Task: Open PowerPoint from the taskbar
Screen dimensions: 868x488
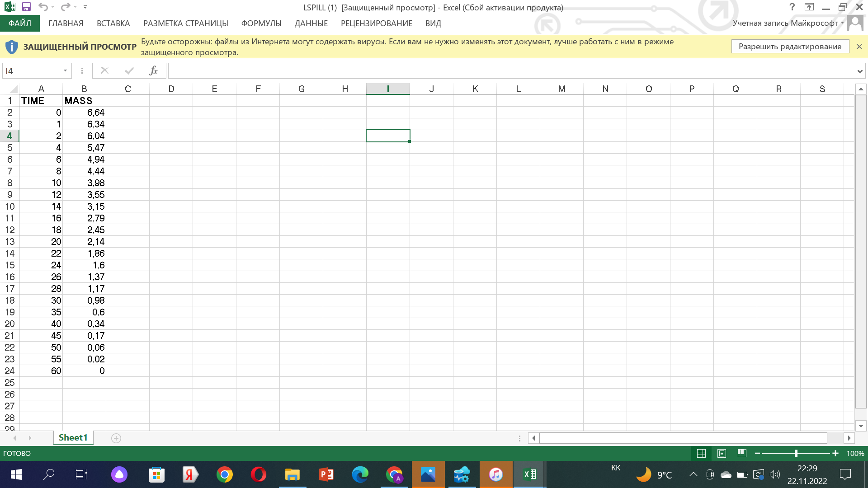Action: [326, 474]
